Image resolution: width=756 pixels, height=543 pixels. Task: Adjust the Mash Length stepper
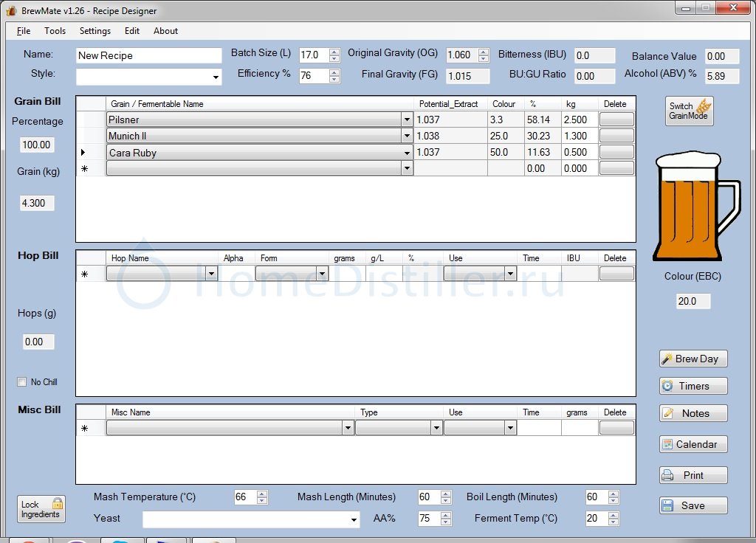pyautogui.click(x=446, y=497)
